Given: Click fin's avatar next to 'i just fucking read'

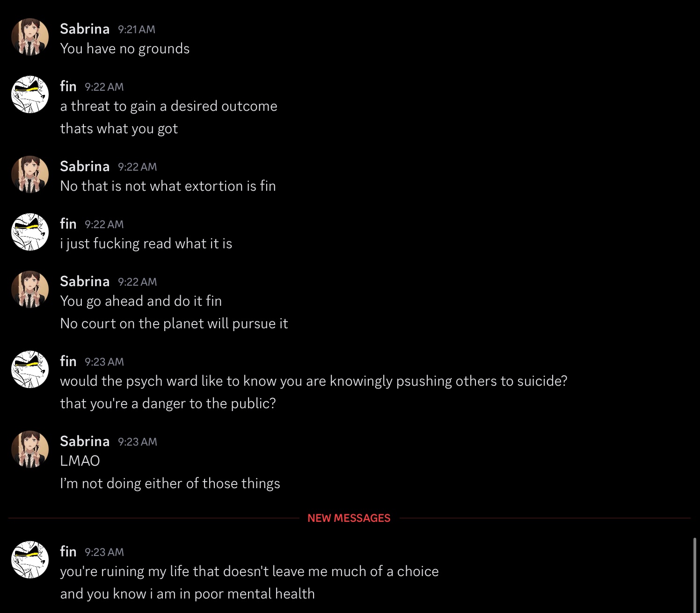Looking at the screenshot, I should tap(30, 232).
